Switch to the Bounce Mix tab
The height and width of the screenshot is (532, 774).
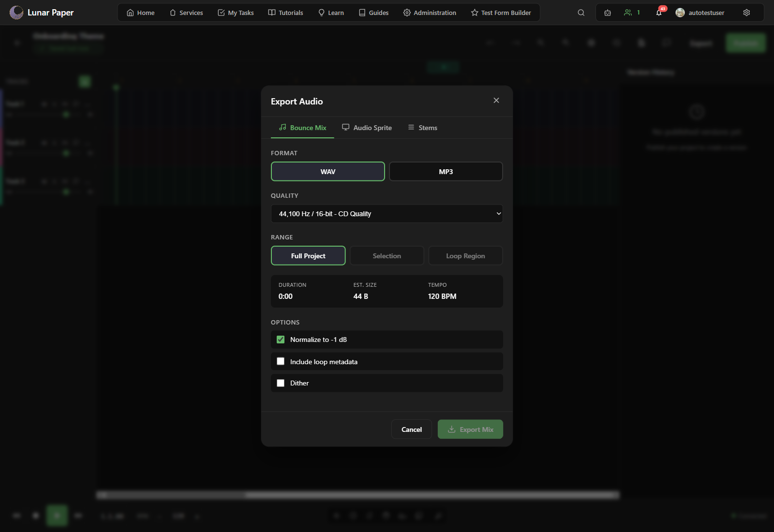click(x=303, y=128)
